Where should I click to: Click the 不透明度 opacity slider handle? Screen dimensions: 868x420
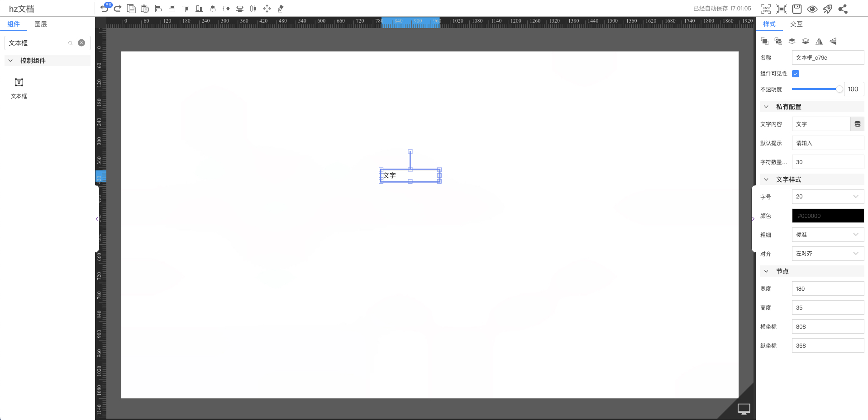839,89
